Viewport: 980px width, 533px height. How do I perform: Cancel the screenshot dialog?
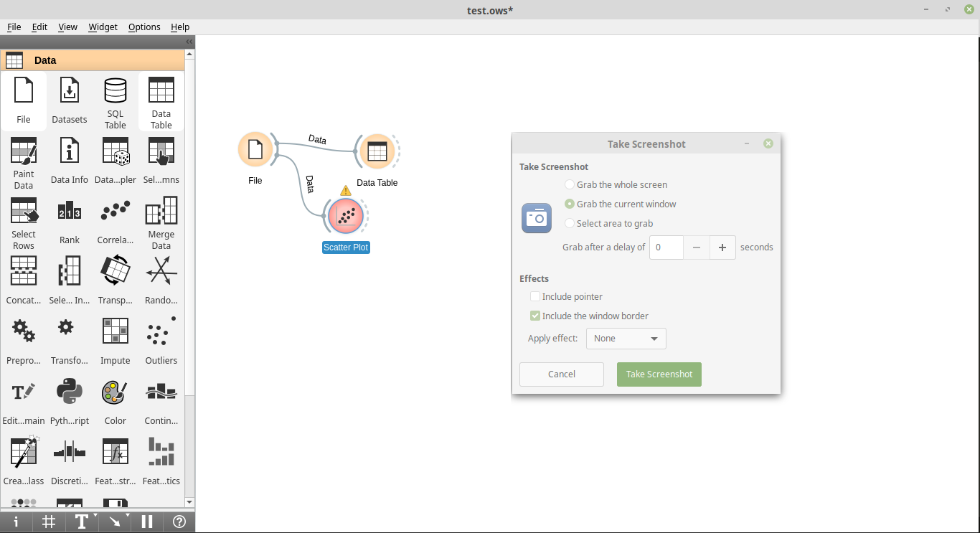(561, 374)
